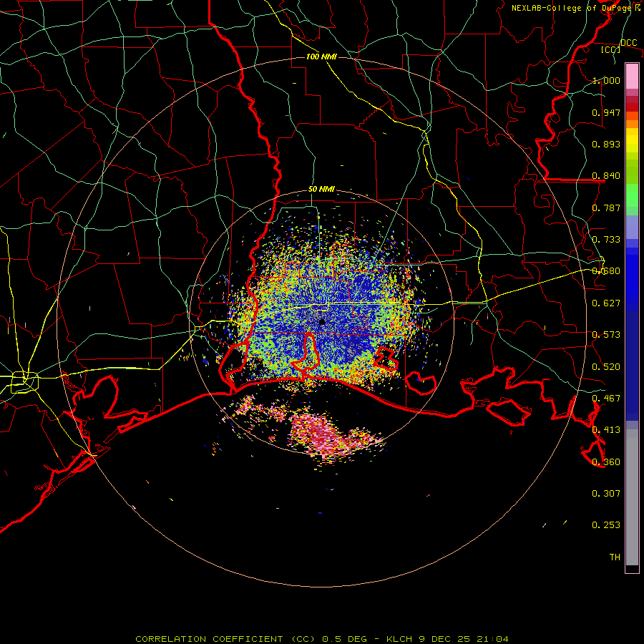This screenshot has height=644, width=644.
Task: Click the Correlation Coefficient caption at bottom
Action: [x=322, y=639]
